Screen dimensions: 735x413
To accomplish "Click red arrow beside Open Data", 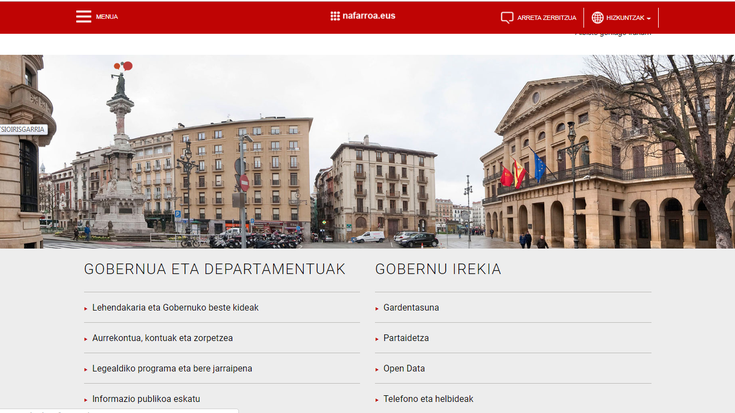I will [377, 369].
